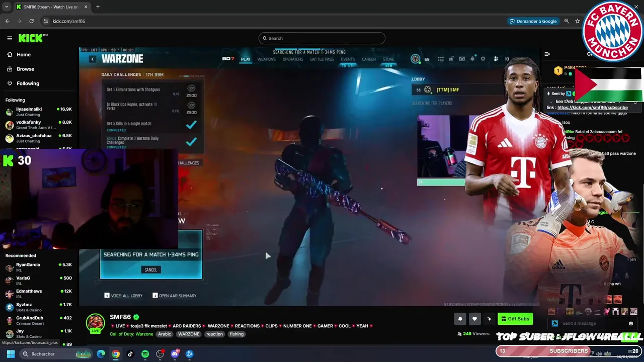Select the PLAY tab in Warzone menu
The height and width of the screenshot is (362, 644).
(246, 59)
